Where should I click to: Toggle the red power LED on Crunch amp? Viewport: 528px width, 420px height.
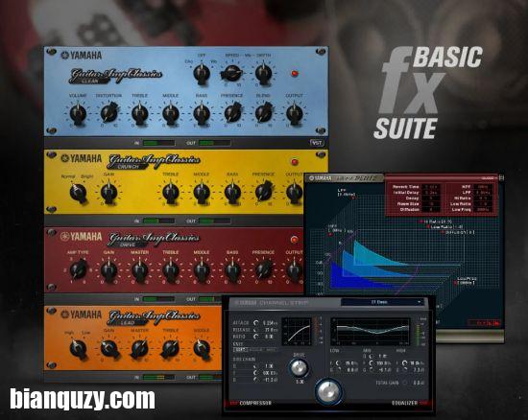click(x=295, y=162)
